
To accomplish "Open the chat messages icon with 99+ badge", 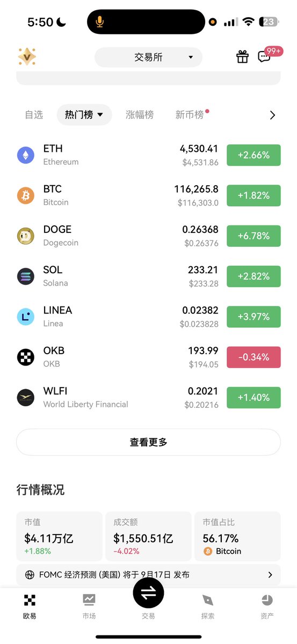I will pyautogui.click(x=264, y=56).
